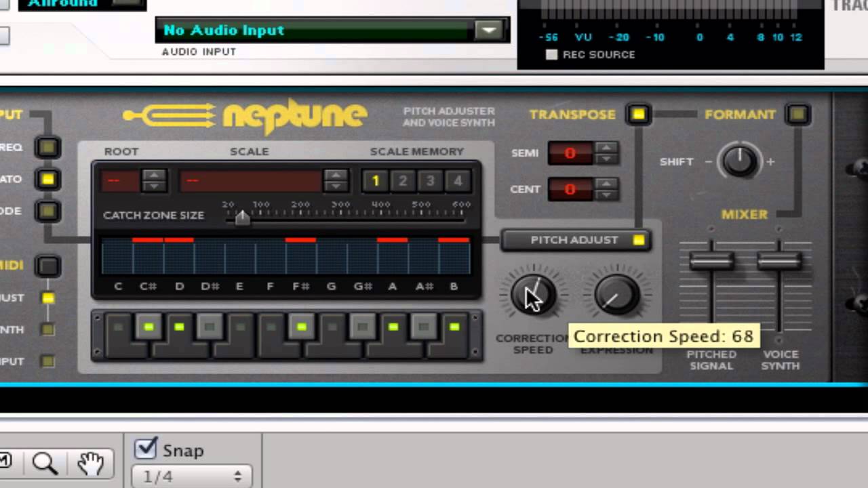This screenshot has width=868, height=488.
Task: Select scale memory slot 1
Action: (x=375, y=181)
